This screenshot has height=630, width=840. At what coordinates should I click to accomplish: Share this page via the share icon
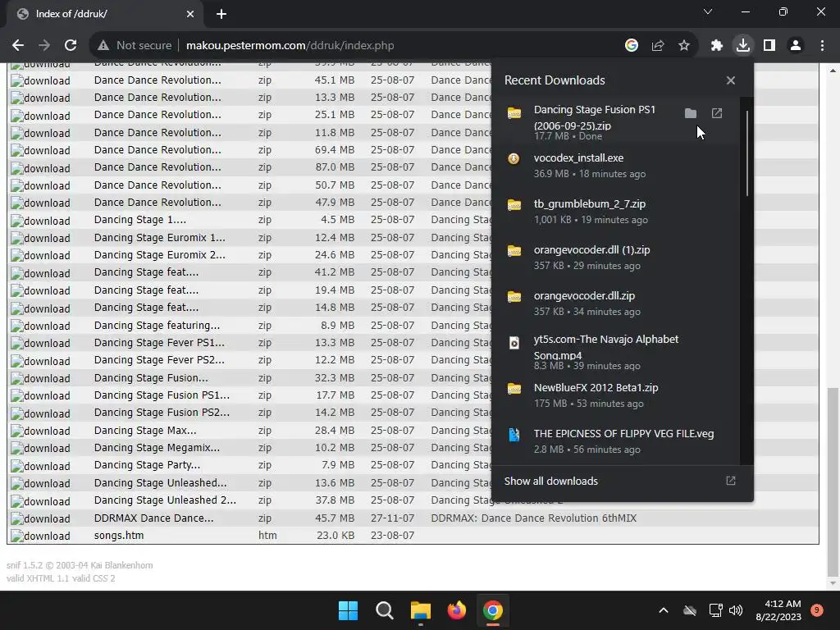coord(658,46)
